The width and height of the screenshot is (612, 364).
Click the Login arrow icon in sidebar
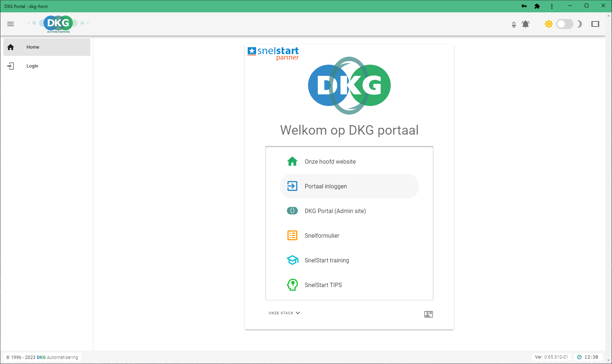(11, 66)
